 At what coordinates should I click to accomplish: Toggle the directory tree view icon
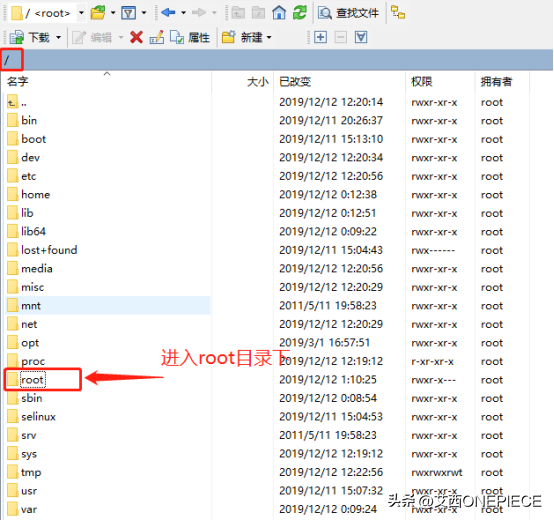pos(398,12)
